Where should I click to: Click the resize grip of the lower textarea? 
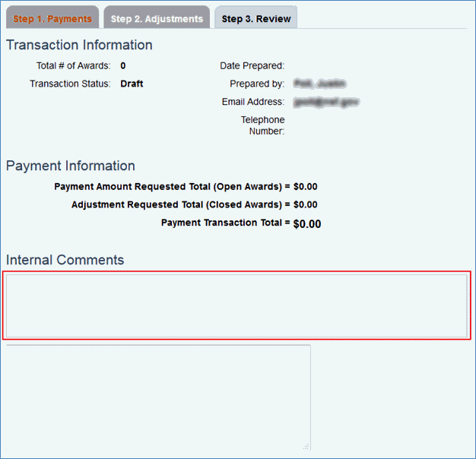[306, 446]
